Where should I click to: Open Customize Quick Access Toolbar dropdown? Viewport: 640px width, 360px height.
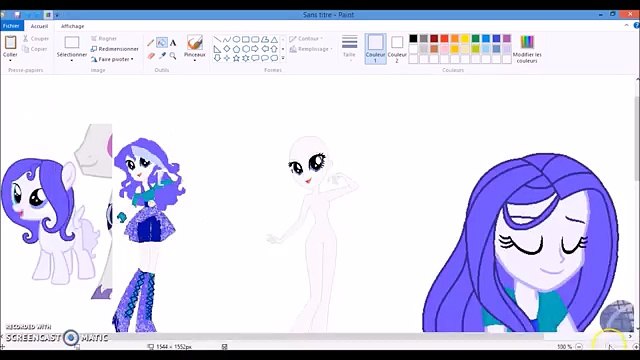pos(57,15)
